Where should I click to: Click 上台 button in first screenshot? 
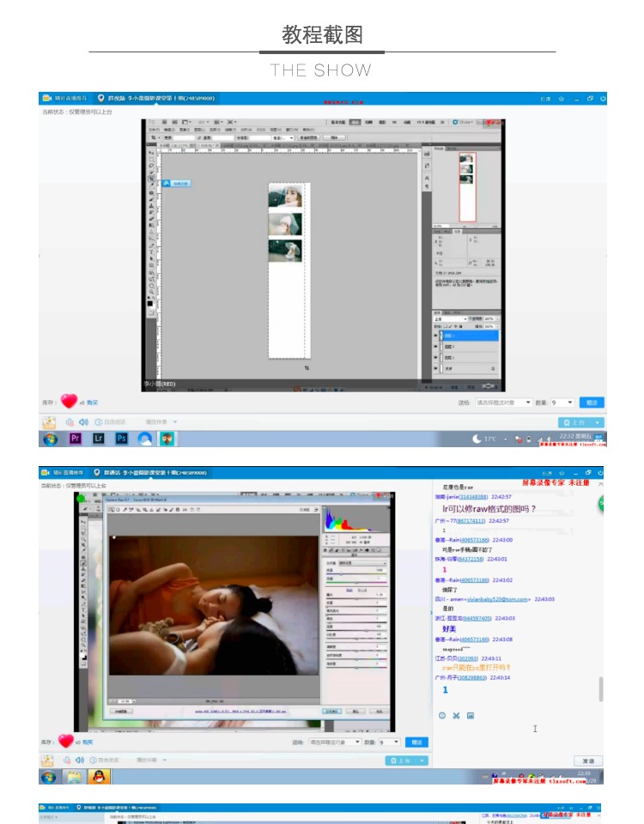[575, 422]
